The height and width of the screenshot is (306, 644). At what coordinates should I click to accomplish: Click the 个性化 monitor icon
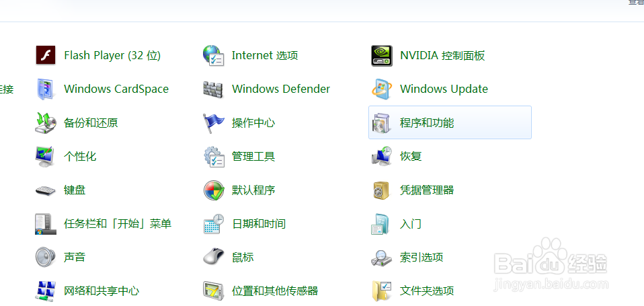tap(45, 157)
